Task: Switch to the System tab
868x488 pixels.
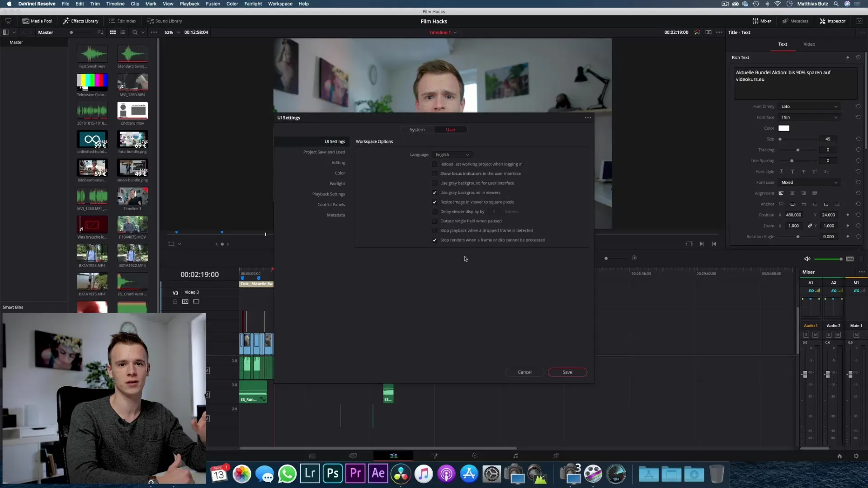Action: [x=417, y=130]
